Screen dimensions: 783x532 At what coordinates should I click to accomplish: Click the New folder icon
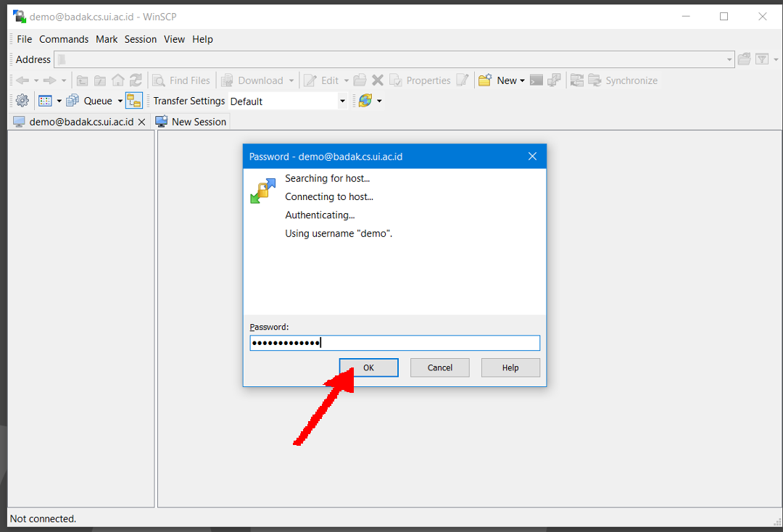(485, 80)
